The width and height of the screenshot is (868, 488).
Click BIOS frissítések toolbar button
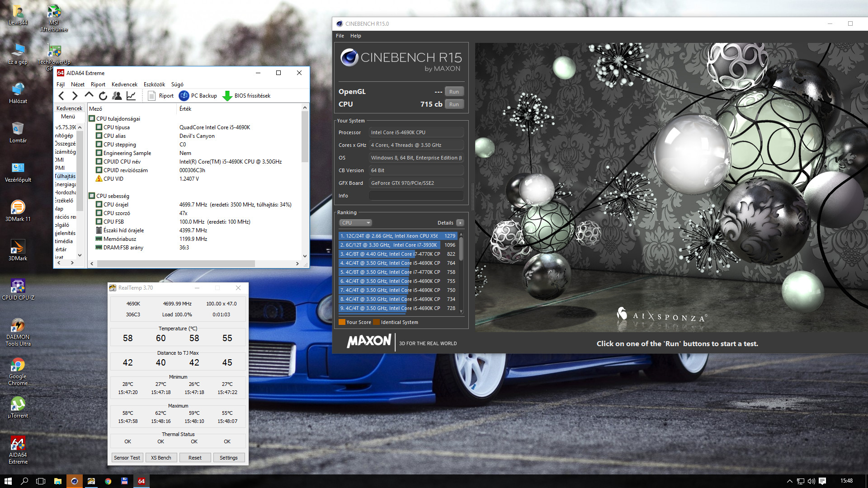pos(247,96)
